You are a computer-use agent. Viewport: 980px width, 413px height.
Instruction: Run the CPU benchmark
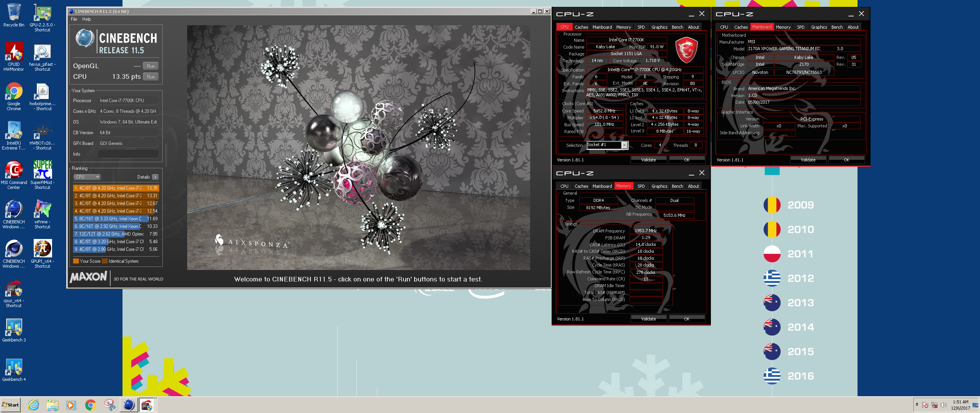[x=151, y=76]
